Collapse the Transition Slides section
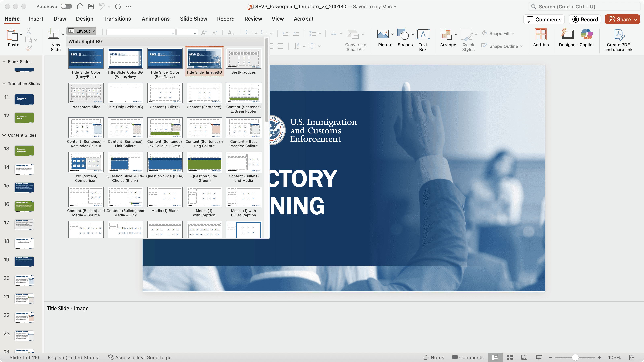 tap(4, 84)
